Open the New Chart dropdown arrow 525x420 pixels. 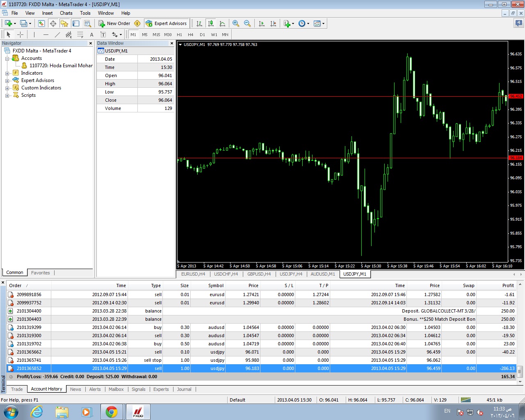pos(15,23)
